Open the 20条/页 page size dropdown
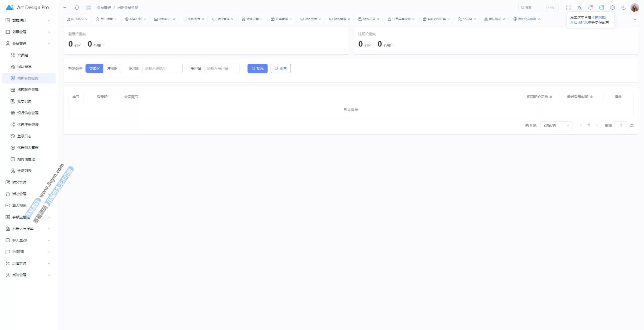 point(556,125)
